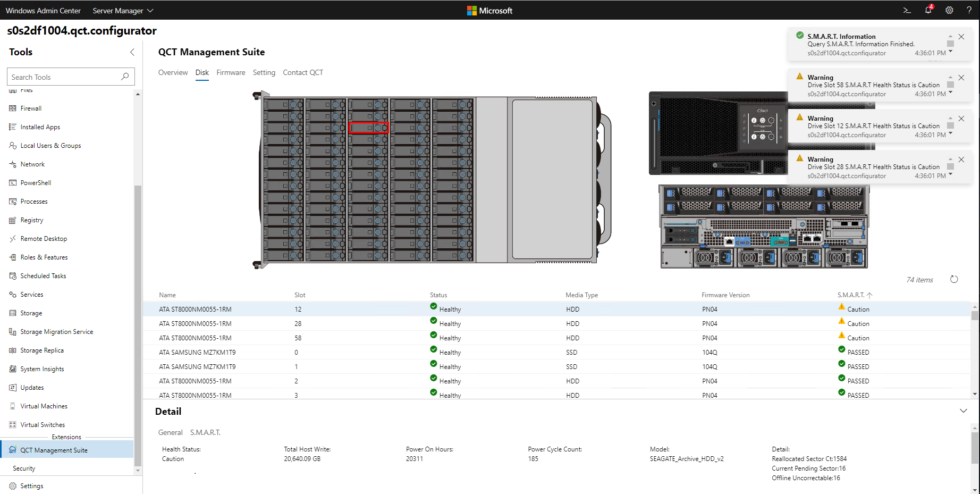Select the disk row for slot 58

pos(557,338)
